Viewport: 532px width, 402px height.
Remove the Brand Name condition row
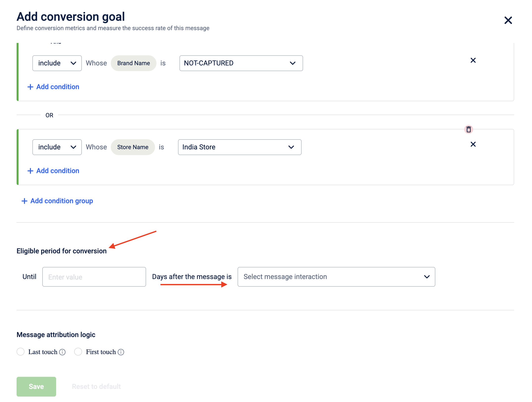tap(473, 60)
